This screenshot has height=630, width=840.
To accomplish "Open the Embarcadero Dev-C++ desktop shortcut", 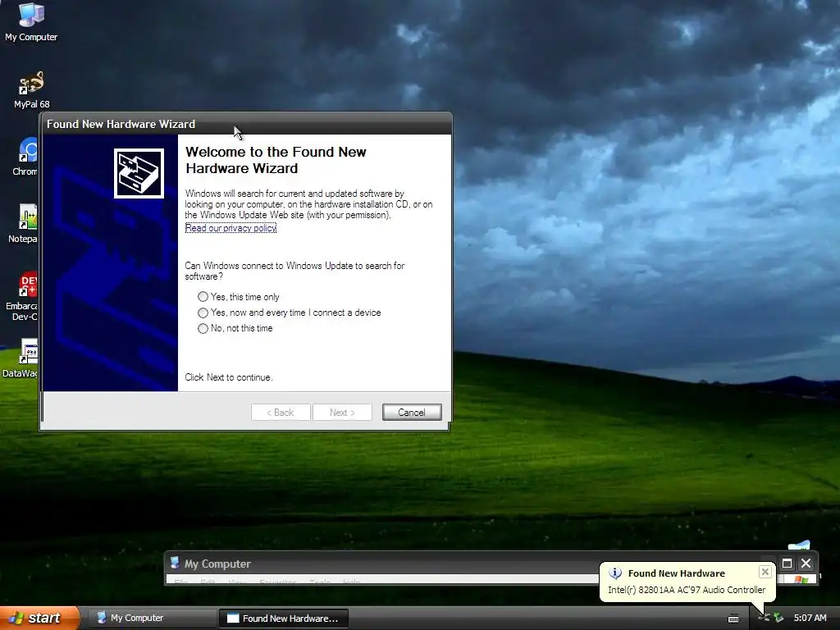I will pos(22,296).
